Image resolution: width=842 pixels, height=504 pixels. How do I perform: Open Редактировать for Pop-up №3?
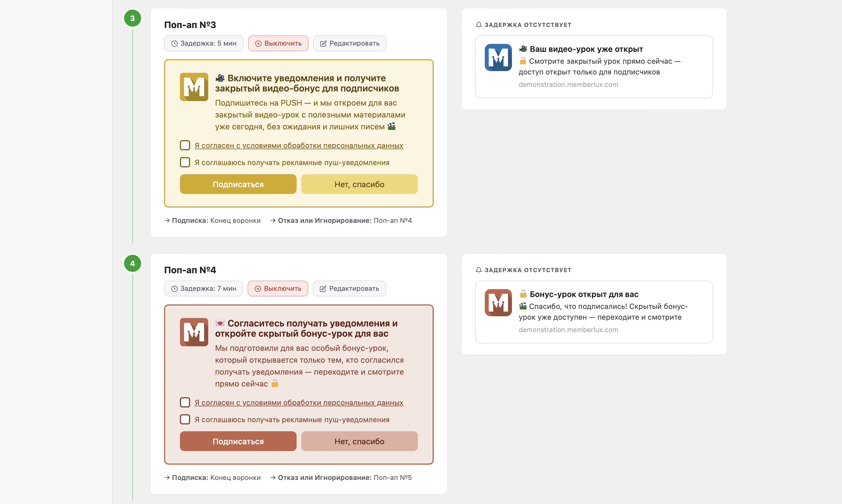[x=350, y=44]
